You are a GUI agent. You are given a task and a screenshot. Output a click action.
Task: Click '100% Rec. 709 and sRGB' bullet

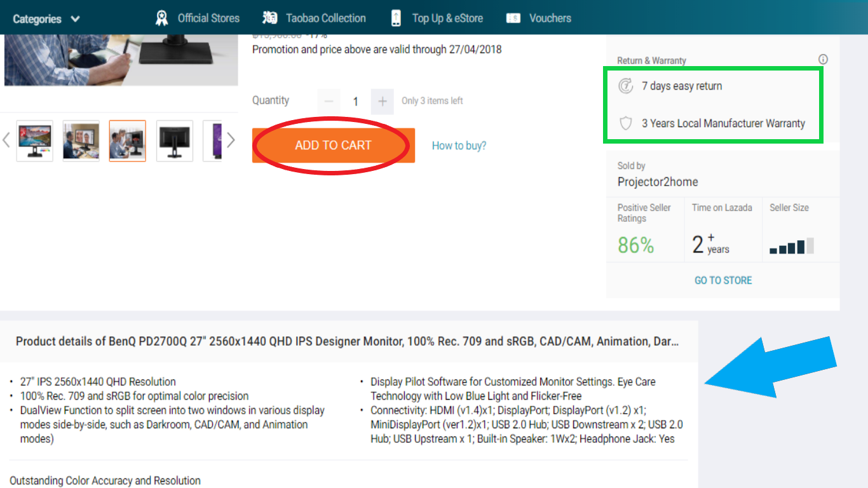[134, 396]
